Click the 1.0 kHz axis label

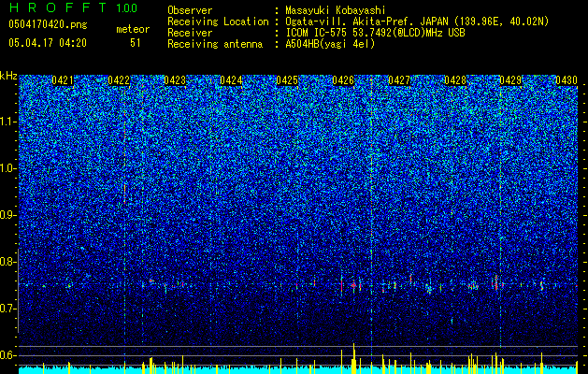point(8,168)
